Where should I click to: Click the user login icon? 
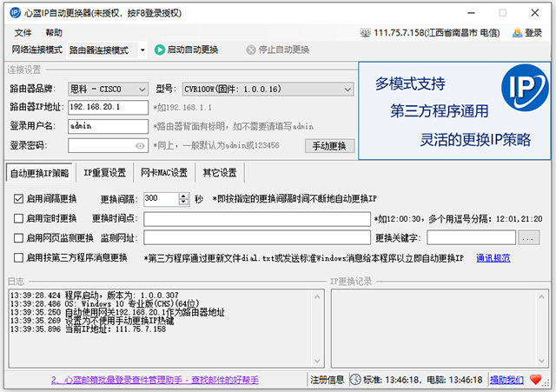coord(518,33)
